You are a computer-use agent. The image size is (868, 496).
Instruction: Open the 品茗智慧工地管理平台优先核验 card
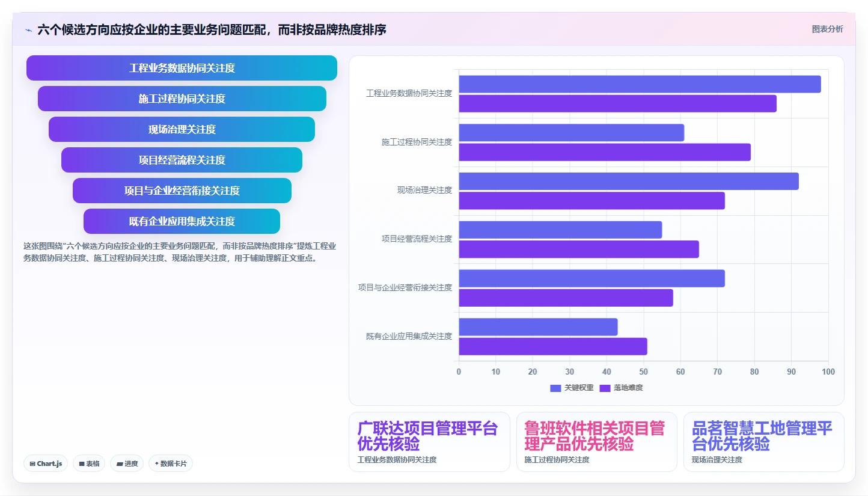(763, 442)
